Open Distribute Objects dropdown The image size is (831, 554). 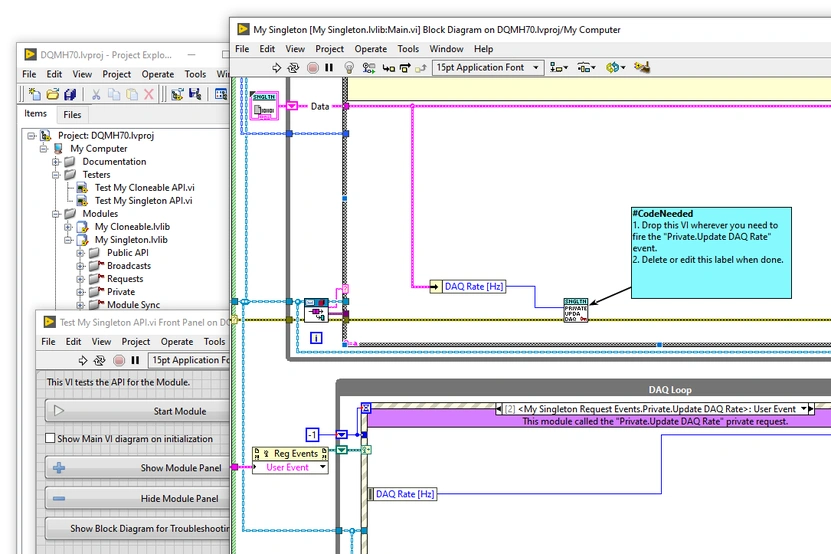(586, 68)
